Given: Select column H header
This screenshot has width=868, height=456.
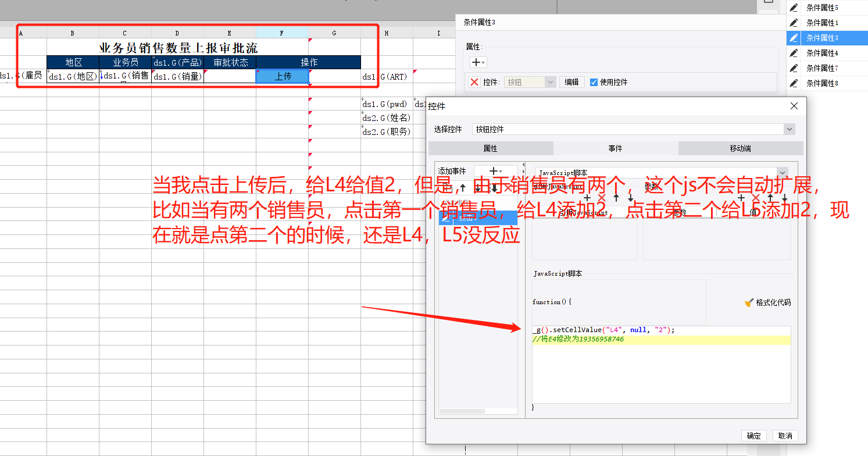Looking at the screenshot, I should click(387, 33).
